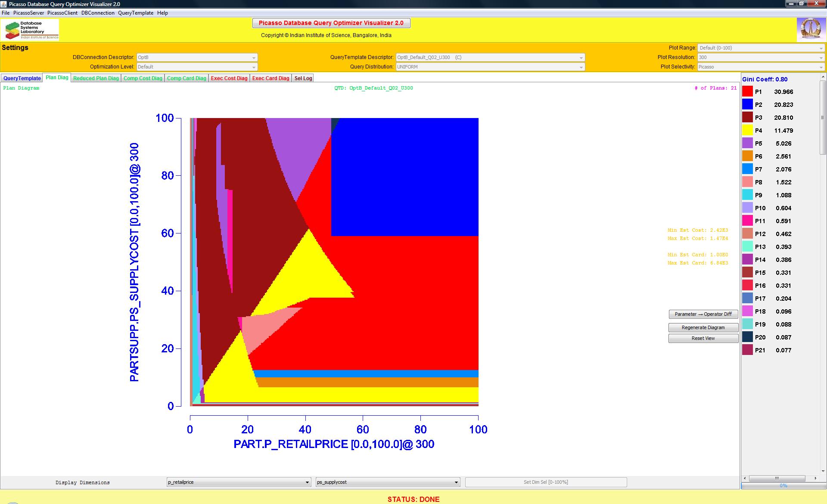Screen dimensions: 827x504
Task: Click the Java icon in title bar
Action: 4,4
